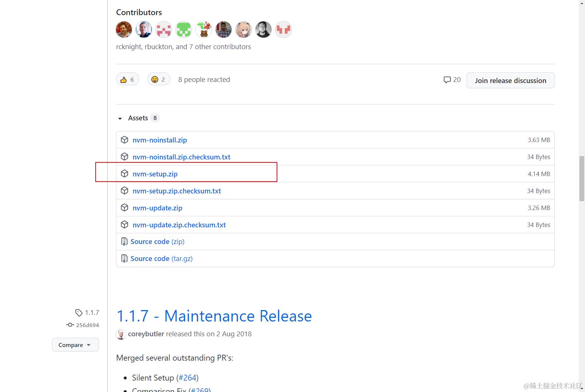This screenshot has width=585, height=392.
Task: Click file-zip icon beside Source code (zip)
Action: [x=124, y=241]
